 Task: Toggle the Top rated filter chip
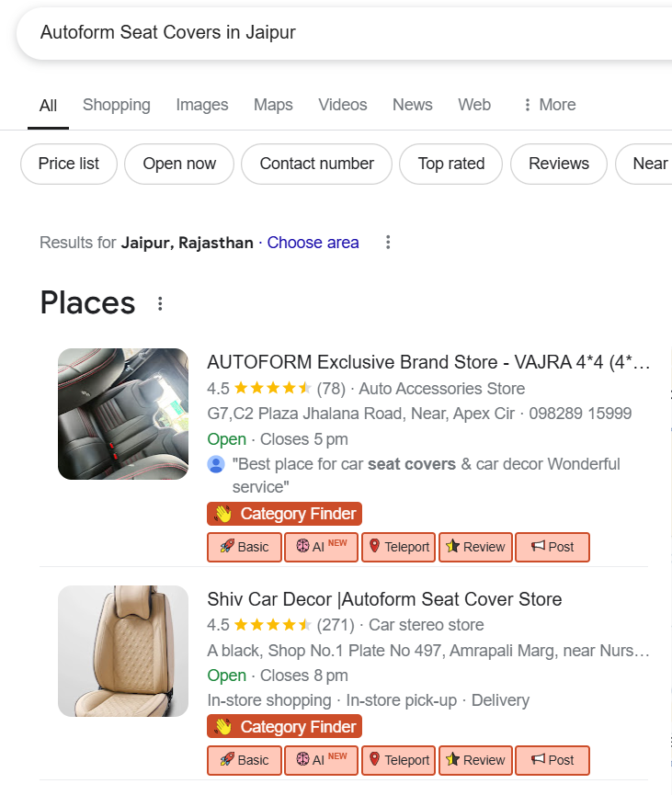pyautogui.click(x=450, y=164)
